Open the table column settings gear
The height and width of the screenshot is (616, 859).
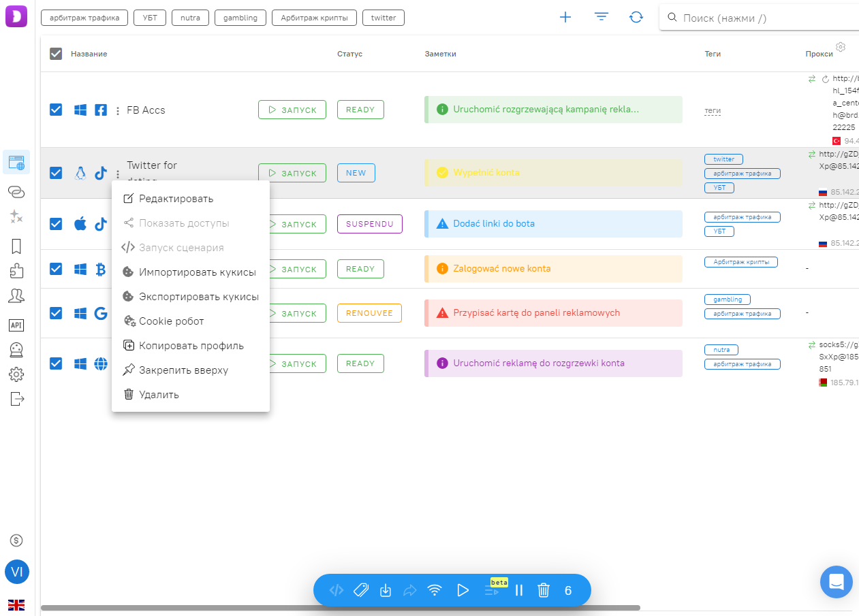(x=841, y=47)
